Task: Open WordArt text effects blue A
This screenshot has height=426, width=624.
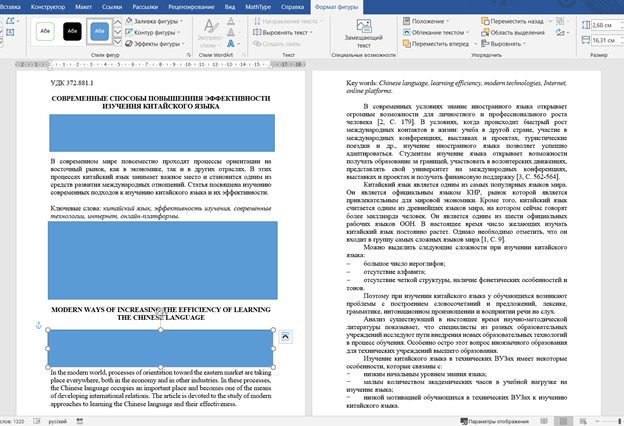Action: tap(231, 43)
